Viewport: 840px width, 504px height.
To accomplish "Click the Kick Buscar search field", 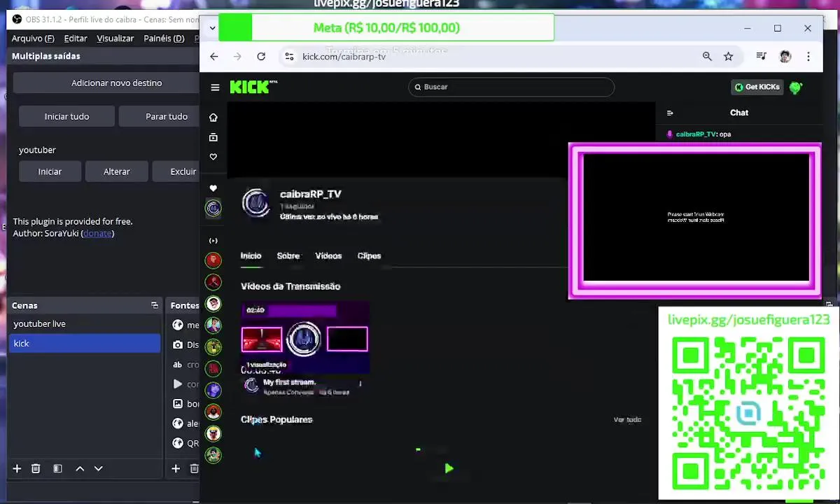I will [512, 87].
